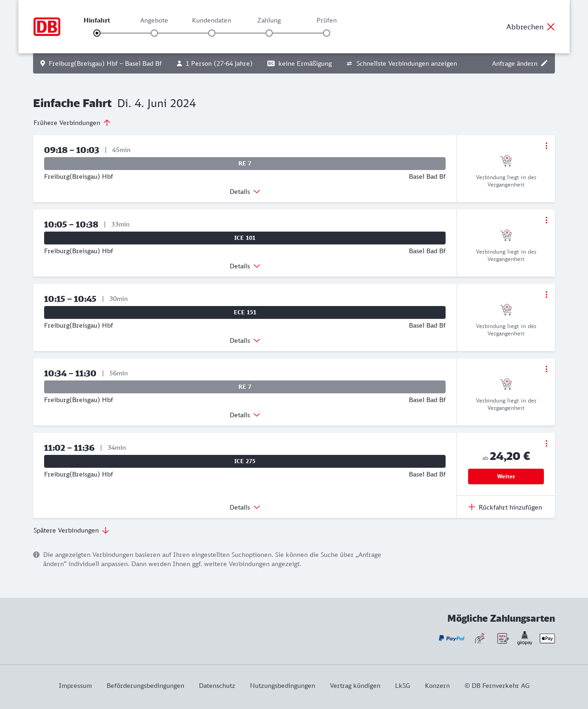588x709 pixels.
Task: Select the Hinfahrt step indicator
Action: (x=97, y=33)
